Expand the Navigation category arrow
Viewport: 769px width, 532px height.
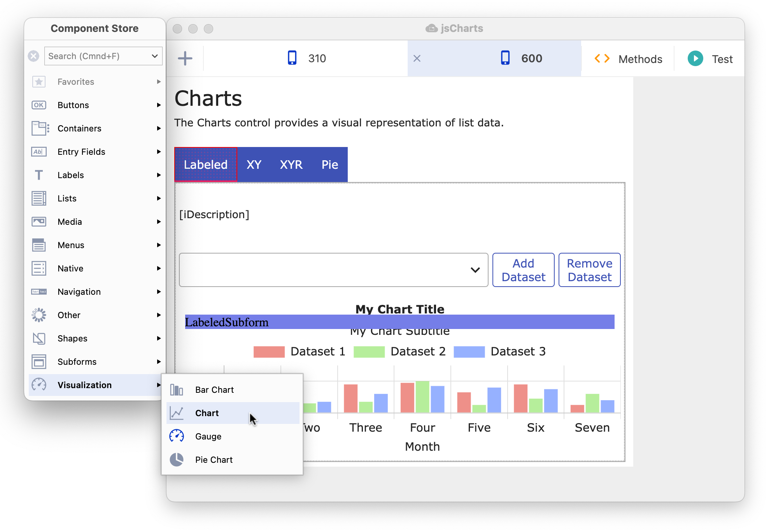click(x=159, y=292)
